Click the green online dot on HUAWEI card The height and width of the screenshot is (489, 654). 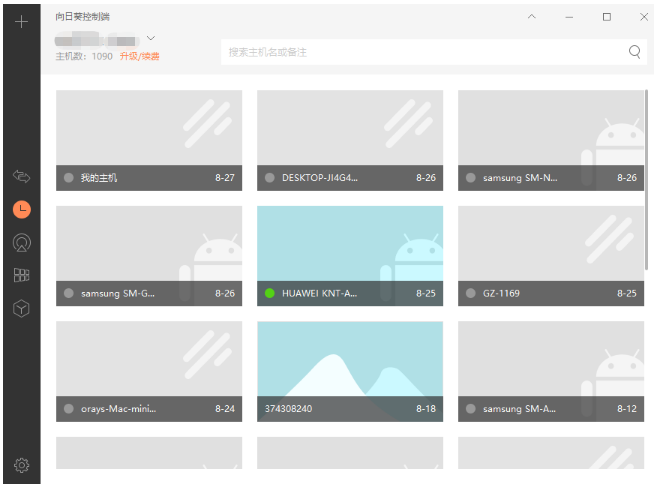[270, 293]
